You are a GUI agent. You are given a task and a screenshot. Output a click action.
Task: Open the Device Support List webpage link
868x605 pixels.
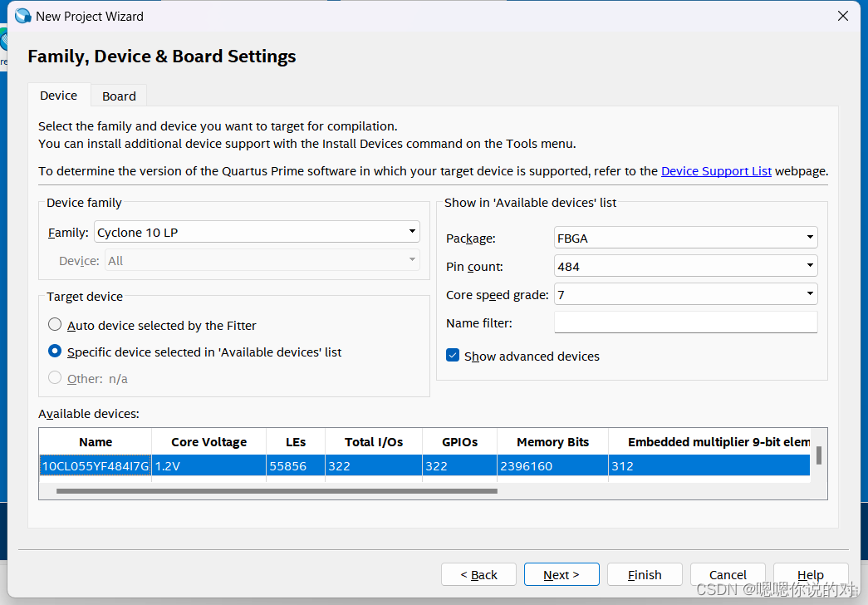pyautogui.click(x=716, y=171)
